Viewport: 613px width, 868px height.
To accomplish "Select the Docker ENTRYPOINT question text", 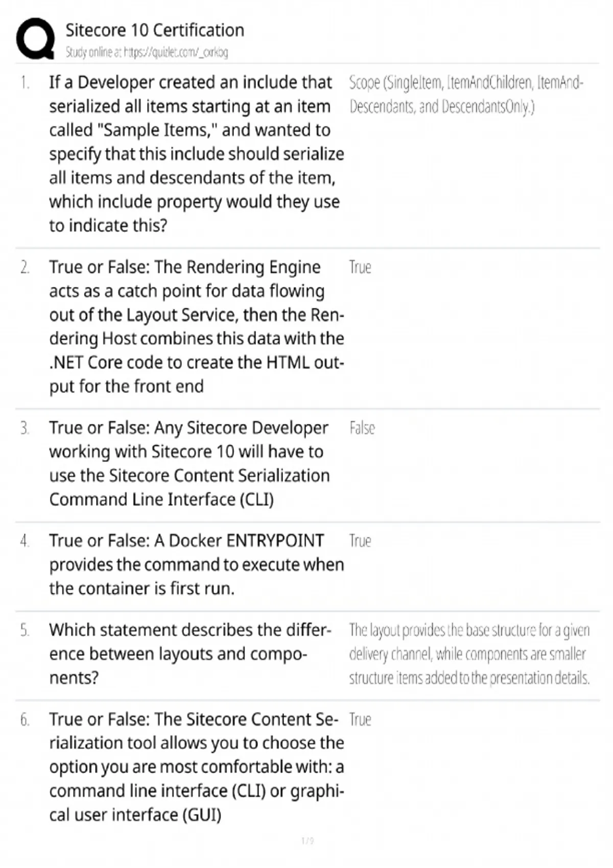I will click(x=196, y=564).
